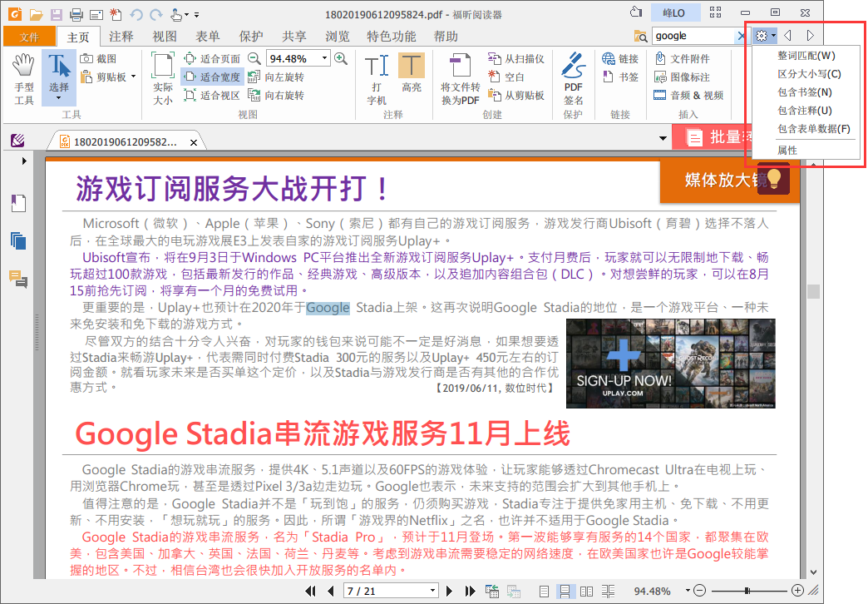The width and height of the screenshot is (868, 604).
Task: Switch to single page view in status bar
Action: point(544,592)
